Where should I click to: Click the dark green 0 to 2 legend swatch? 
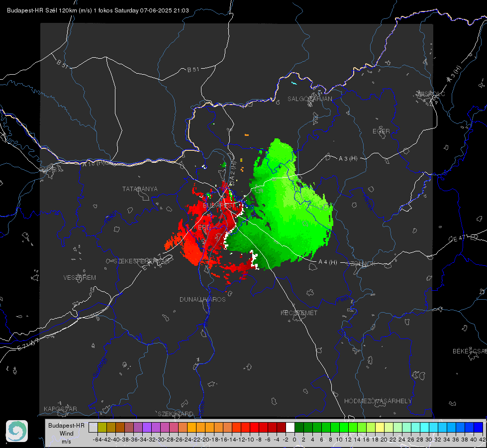tap(299, 427)
